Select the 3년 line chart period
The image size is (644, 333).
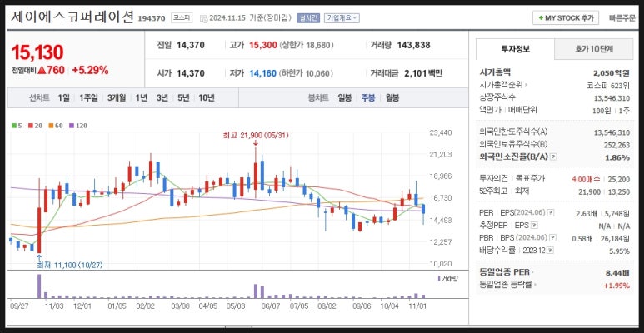click(162, 97)
